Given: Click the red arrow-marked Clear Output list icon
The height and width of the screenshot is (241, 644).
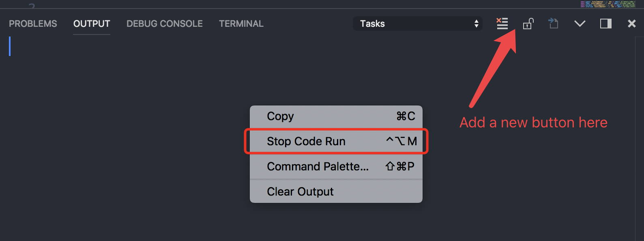Looking at the screenshot, I should [502, 24].
